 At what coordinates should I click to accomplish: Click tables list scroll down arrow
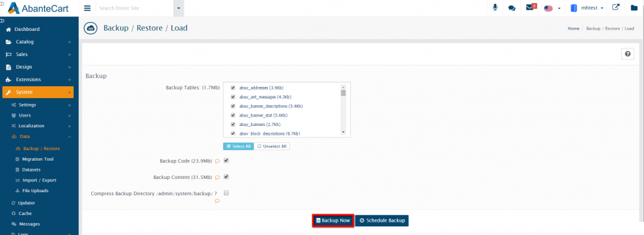[343, 132]
